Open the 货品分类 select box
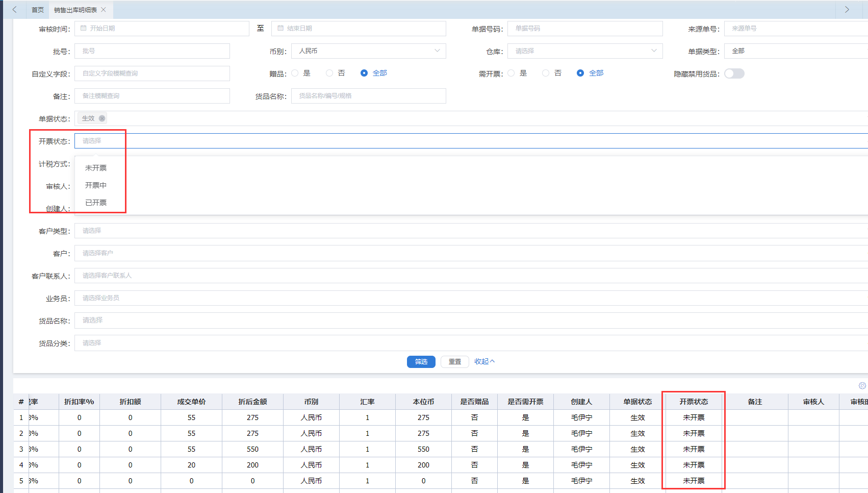 [x=471, y=343]
